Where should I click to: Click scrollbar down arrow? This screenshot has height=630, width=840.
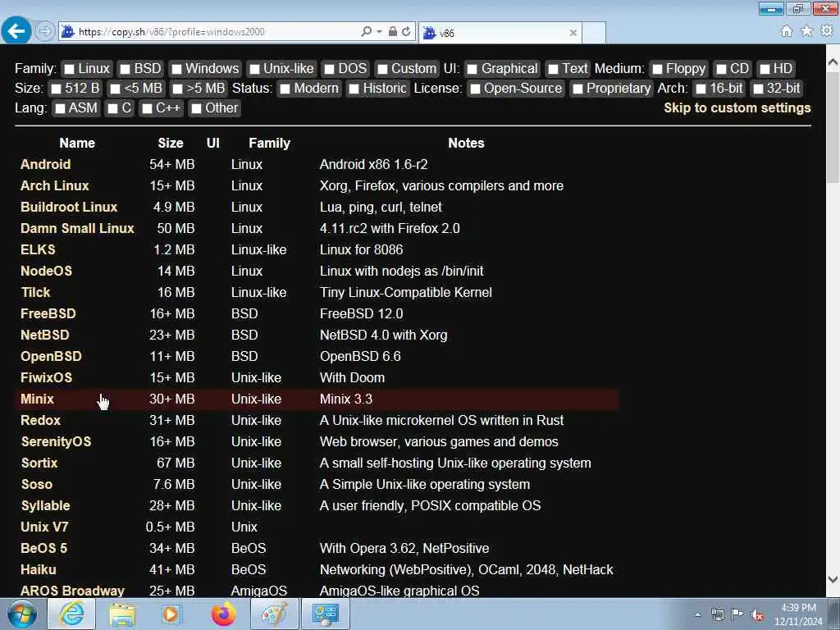pyautogui.click(x=833, y=579)
